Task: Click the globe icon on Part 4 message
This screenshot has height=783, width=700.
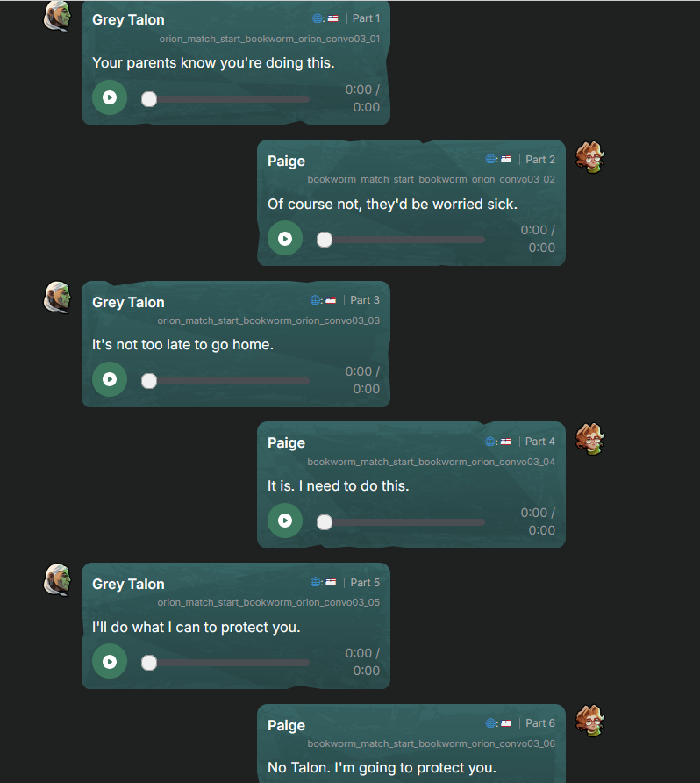Action: click(x=490, y=442)
